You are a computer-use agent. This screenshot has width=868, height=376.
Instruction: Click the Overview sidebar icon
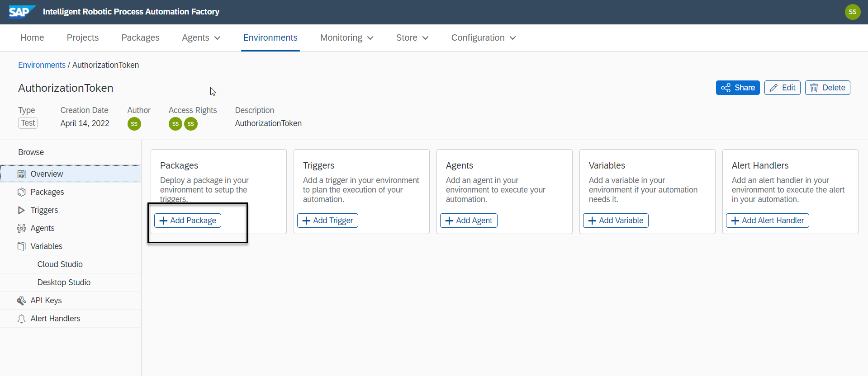[x=21, y=174]
